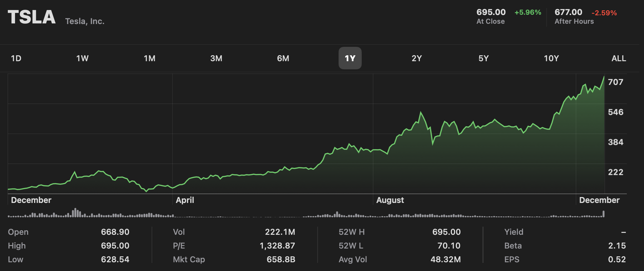Click the latest peak of price line

[604, 76]
